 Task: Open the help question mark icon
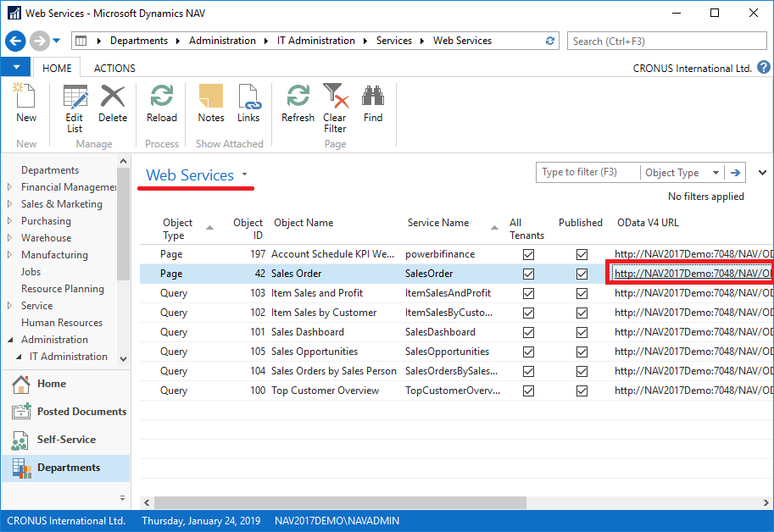click(763, 67)
